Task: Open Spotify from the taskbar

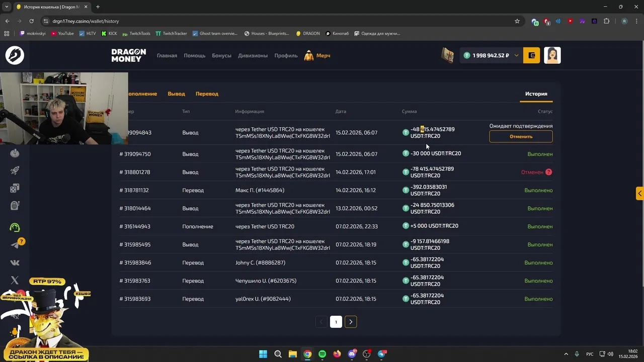Action: (322, 354)
